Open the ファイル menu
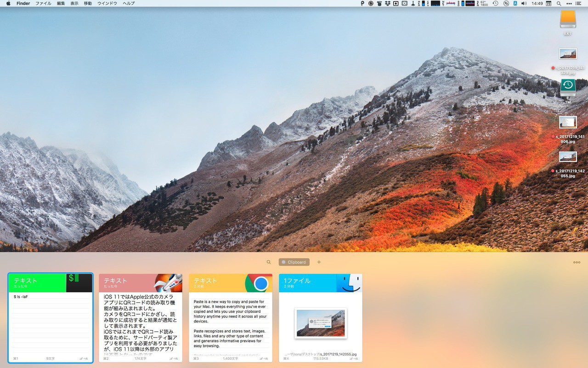Screen dimensions: 588x368 [x=43, y=3]
